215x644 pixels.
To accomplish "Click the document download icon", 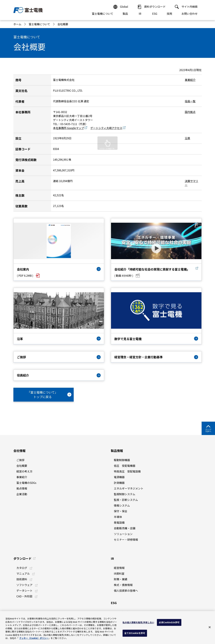I will 139,7.
